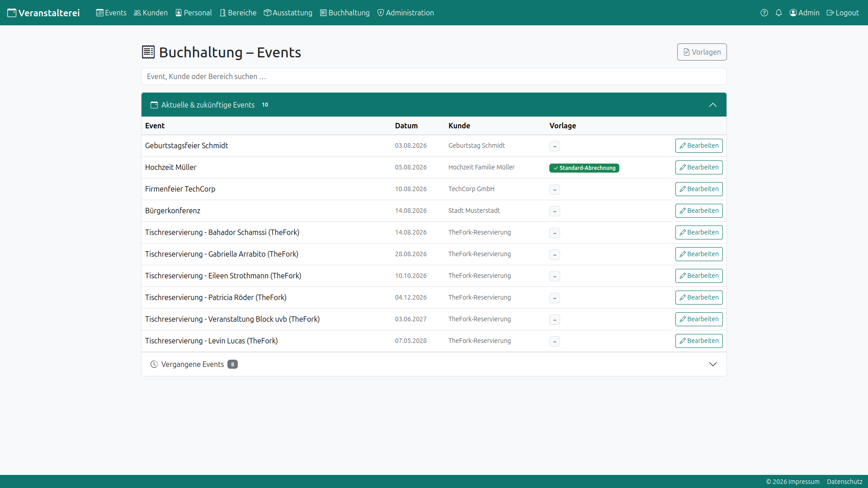The width and height of the screenshot is (868, 488).
Task: Click the Buchhaltung heading receipt icon
Action: click(x=148, y=52)
